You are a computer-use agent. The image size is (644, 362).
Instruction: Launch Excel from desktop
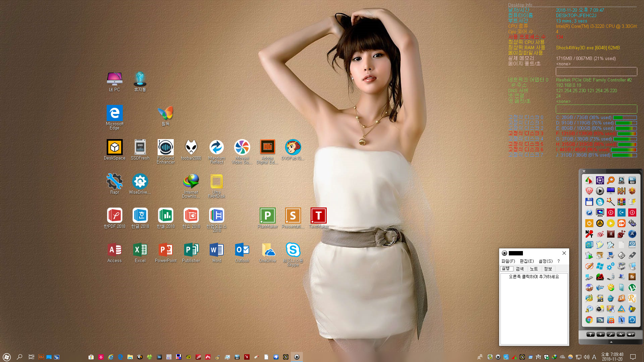[x=140, y=252]
